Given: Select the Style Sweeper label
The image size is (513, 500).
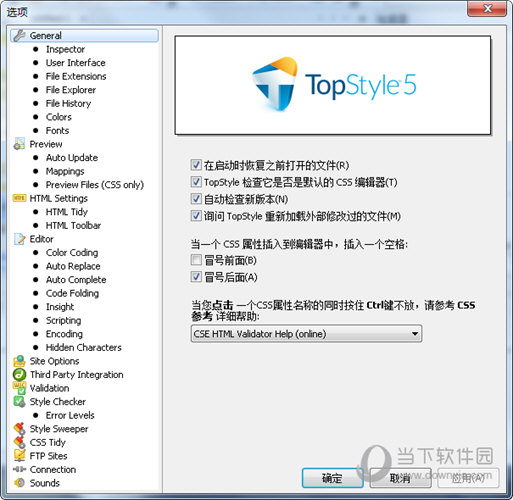Looking at the screenshot, I should click(x=59, y=429).
